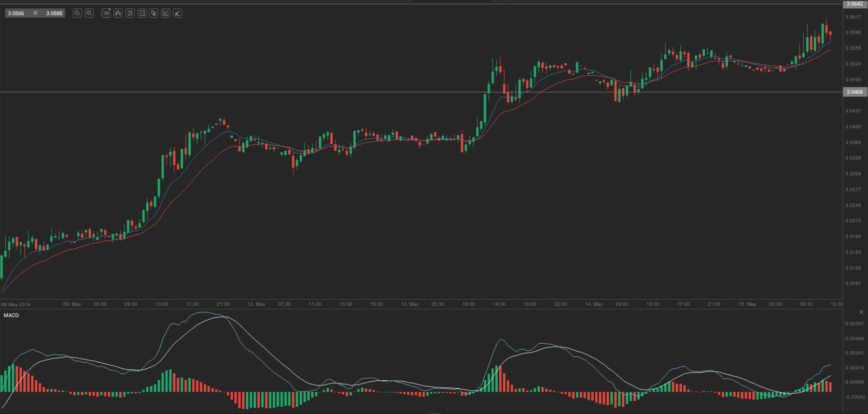
Task: Click the duplicate chart icon
Action: click(x=153, y=13)
